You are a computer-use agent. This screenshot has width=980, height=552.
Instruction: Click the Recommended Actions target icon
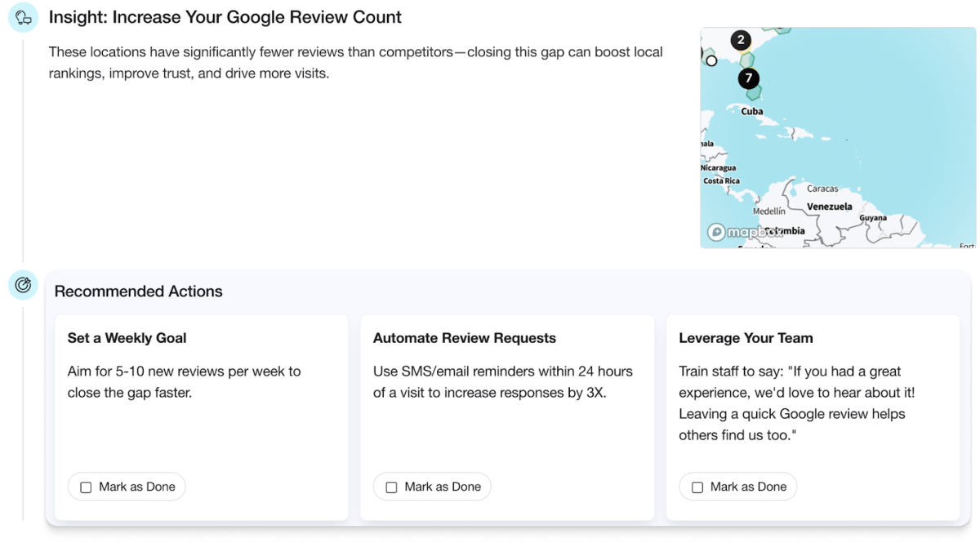[x=23, y=285]
